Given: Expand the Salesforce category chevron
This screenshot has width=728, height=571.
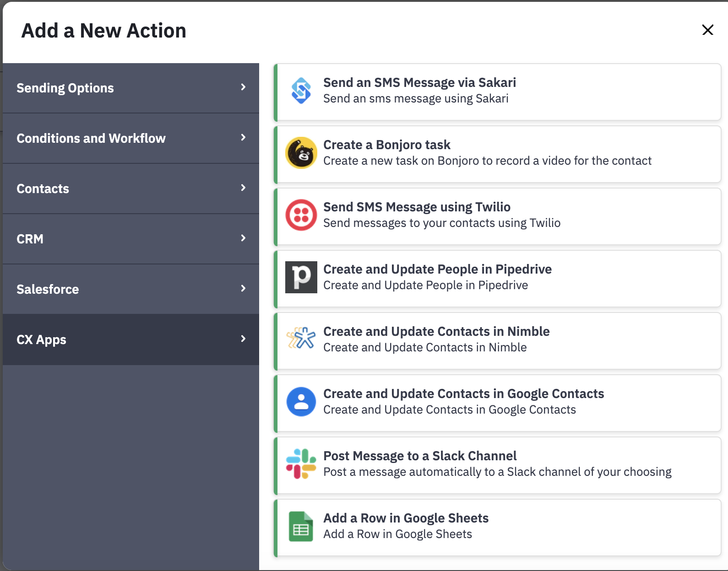Looking at the screenshot, I should click(243, 289).
